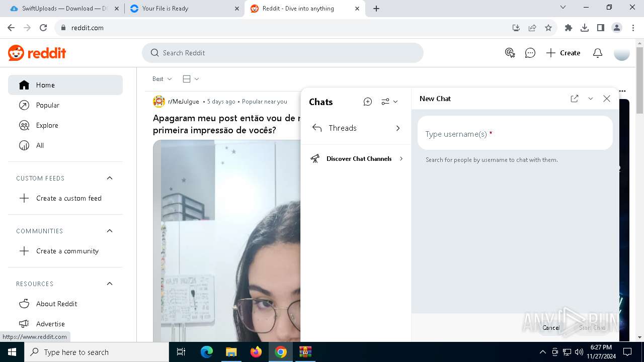
Task: Open About Reddit link
Action: 65,304
